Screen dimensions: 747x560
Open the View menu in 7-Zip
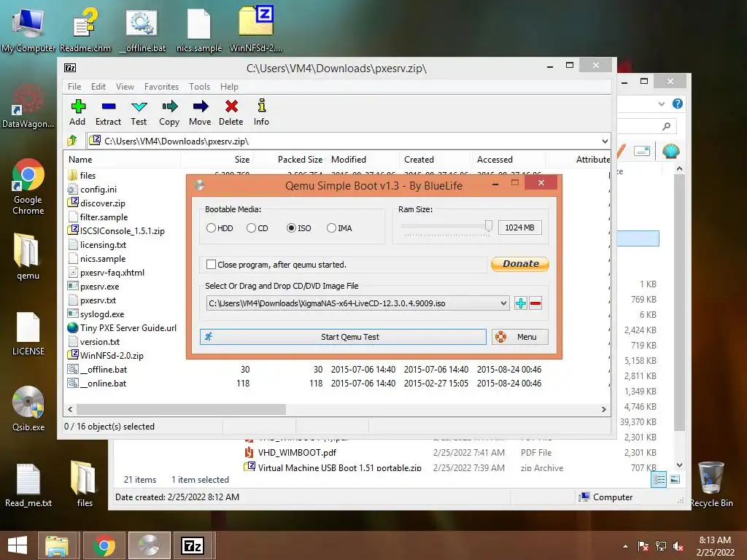(125, 87)
